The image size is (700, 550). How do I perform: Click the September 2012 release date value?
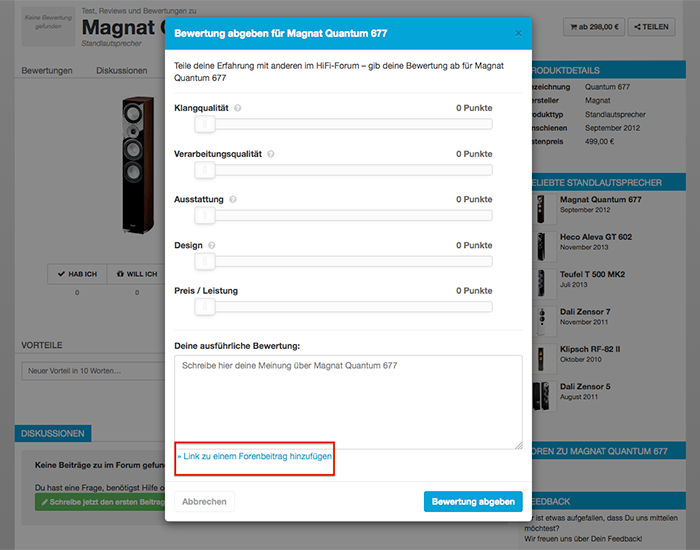coord(612,128)
